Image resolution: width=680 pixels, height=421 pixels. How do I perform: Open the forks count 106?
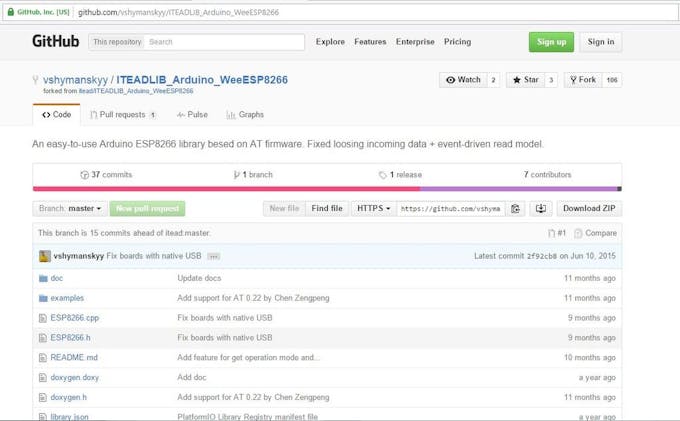(x=612, y=80)
